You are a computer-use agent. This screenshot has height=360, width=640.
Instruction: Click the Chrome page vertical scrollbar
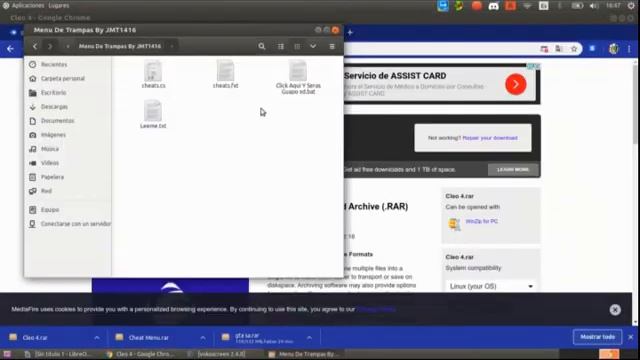[x=635, y=104]
